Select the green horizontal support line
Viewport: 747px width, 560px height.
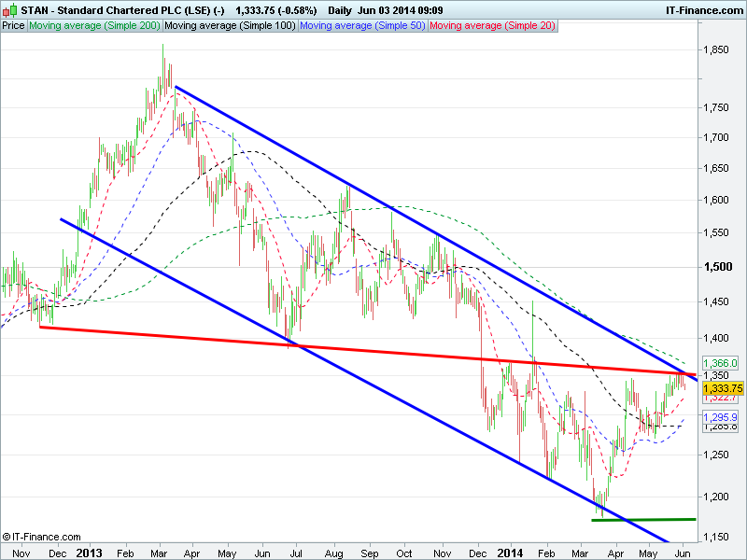(643, 519)
